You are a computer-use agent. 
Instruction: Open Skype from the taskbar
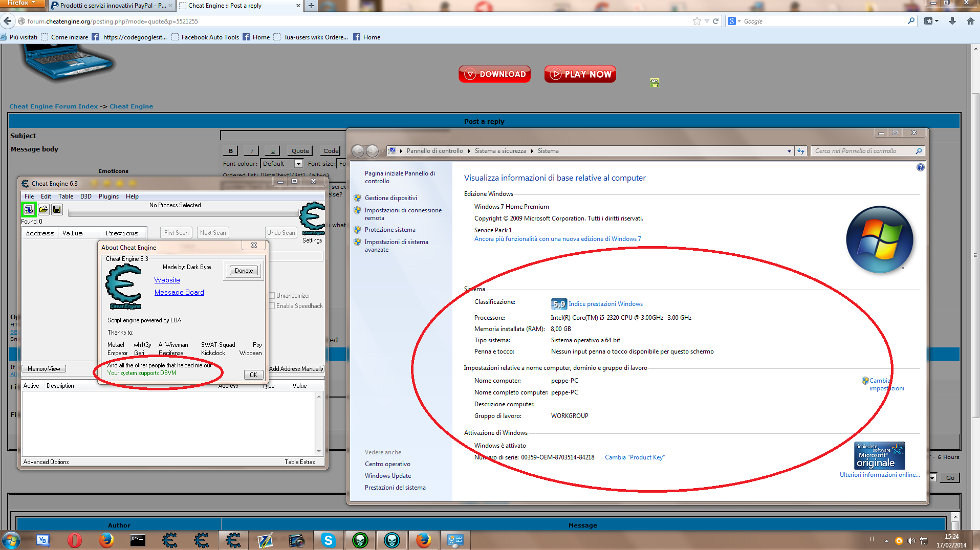coord(328,540)
